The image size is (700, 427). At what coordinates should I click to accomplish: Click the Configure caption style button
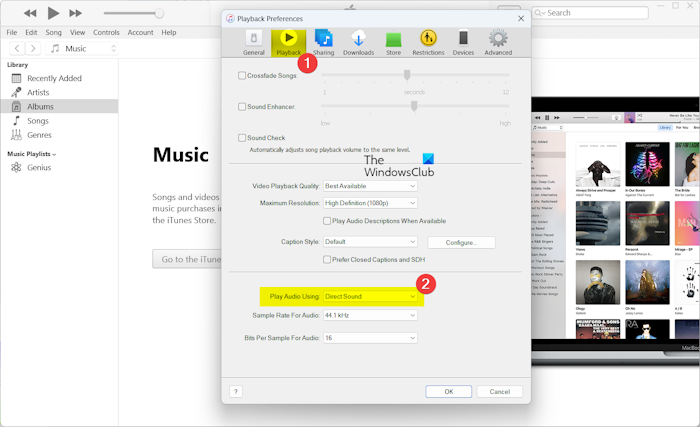pos(461,243)
